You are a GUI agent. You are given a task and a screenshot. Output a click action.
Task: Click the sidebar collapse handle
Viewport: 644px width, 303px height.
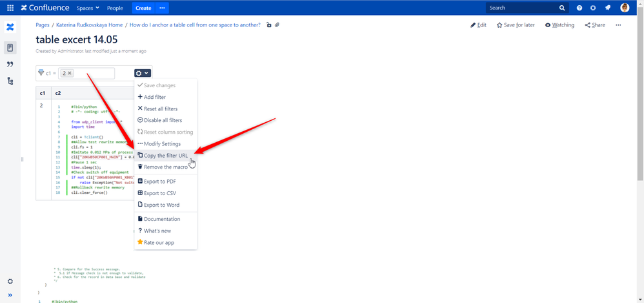[x=22, y=159]
